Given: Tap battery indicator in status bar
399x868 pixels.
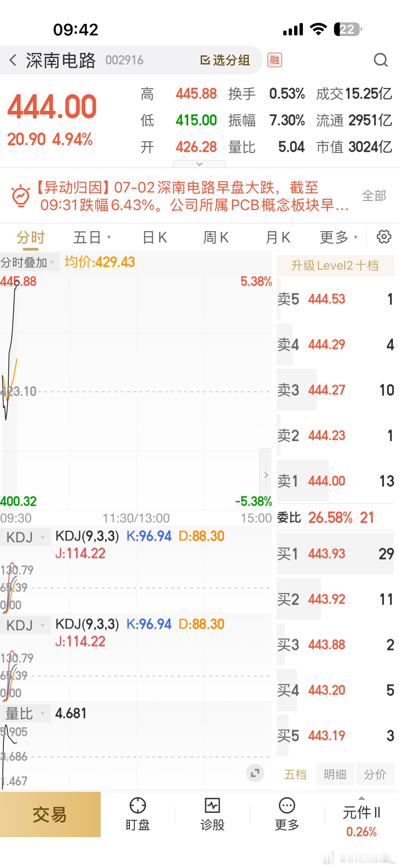Looking at the screenshot, I should (x=348, y=29).
